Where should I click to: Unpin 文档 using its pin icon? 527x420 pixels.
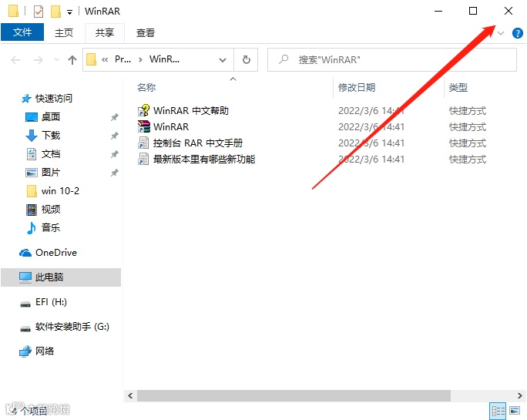tap(114, 154)
